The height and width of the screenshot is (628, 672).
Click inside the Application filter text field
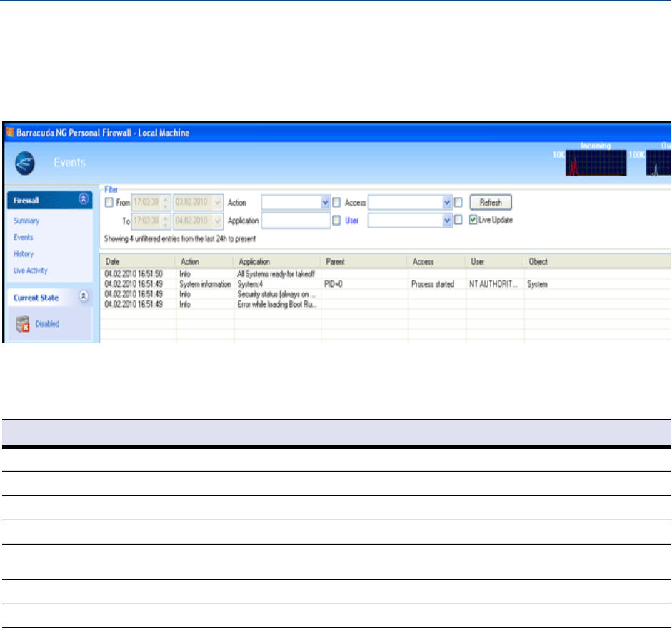(x=296, y=221)
